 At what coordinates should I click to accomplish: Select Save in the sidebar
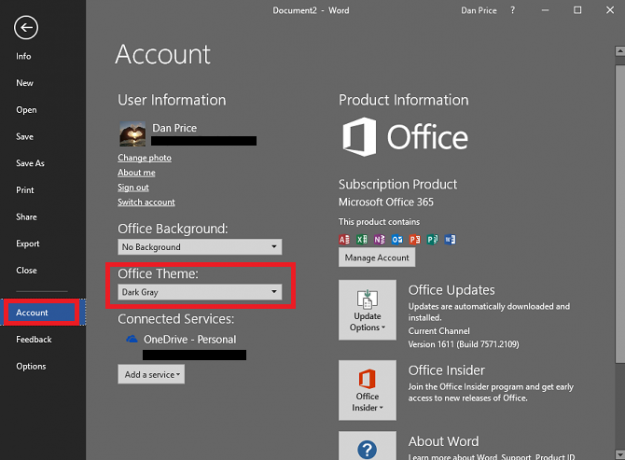25,136
